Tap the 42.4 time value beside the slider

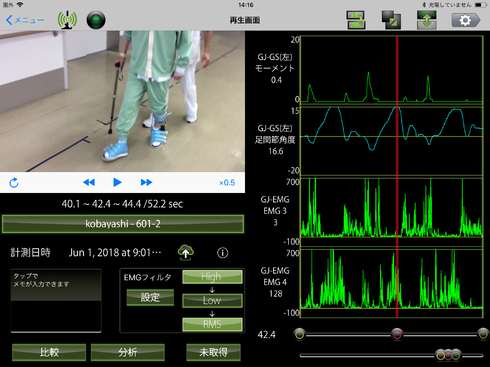point(267,335)
